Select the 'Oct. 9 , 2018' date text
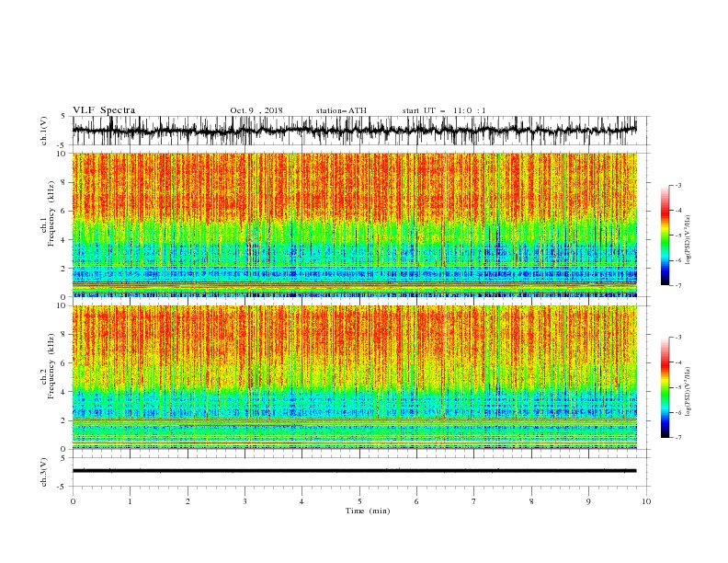Viewport: 728px width, 563px height. click(x=256, y=110)
